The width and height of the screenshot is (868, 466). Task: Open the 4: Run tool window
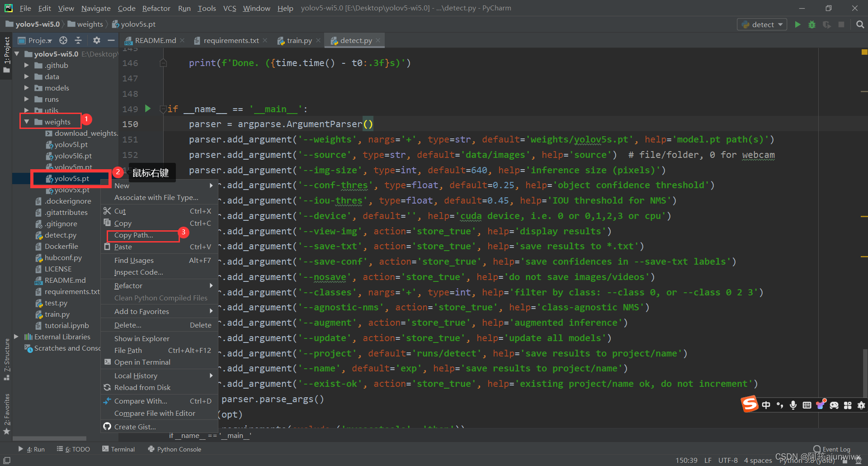[32, 449]
